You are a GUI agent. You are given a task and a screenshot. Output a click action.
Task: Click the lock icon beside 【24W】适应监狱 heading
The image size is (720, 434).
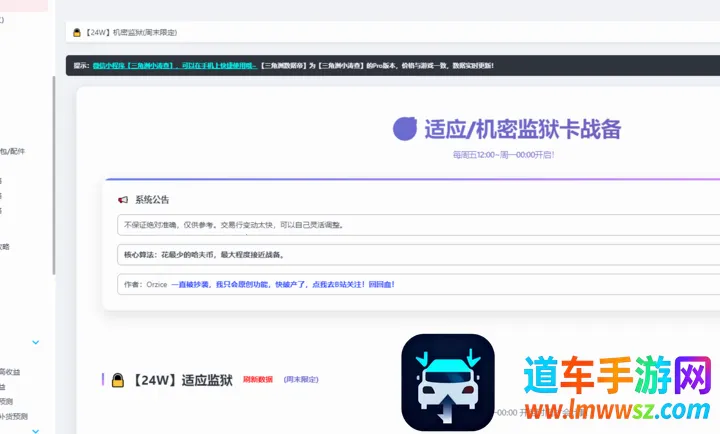(117, 380)
